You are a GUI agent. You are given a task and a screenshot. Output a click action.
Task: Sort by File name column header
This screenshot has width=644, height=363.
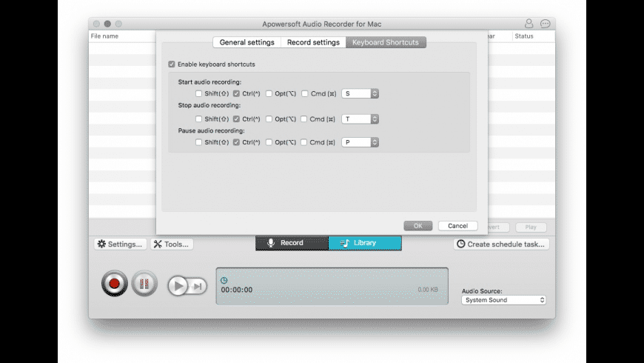click(x=104, y=36)
